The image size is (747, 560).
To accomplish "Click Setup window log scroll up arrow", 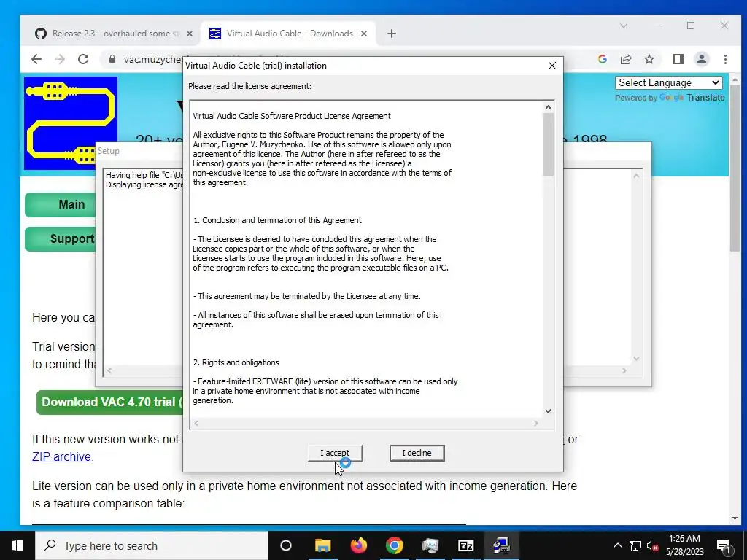I will [x=636, y=176].
